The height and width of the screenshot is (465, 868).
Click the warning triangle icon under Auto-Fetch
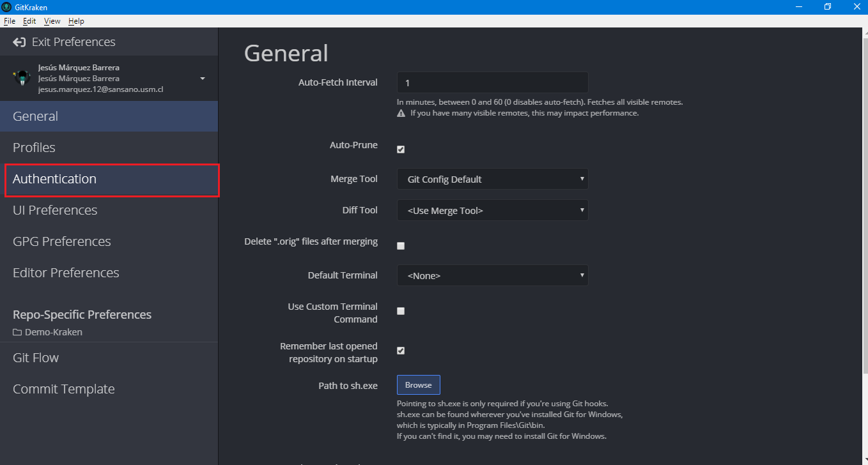coord(401,113)
